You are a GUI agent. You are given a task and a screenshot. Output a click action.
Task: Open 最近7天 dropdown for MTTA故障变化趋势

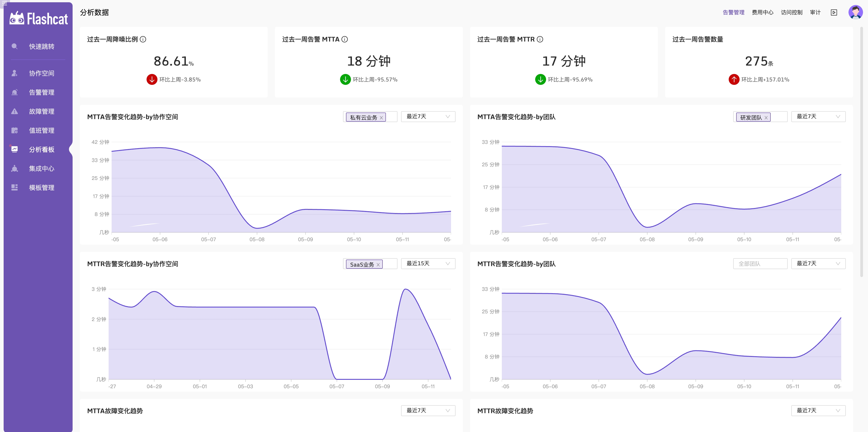pyautogui.click(x=428, y=410)
